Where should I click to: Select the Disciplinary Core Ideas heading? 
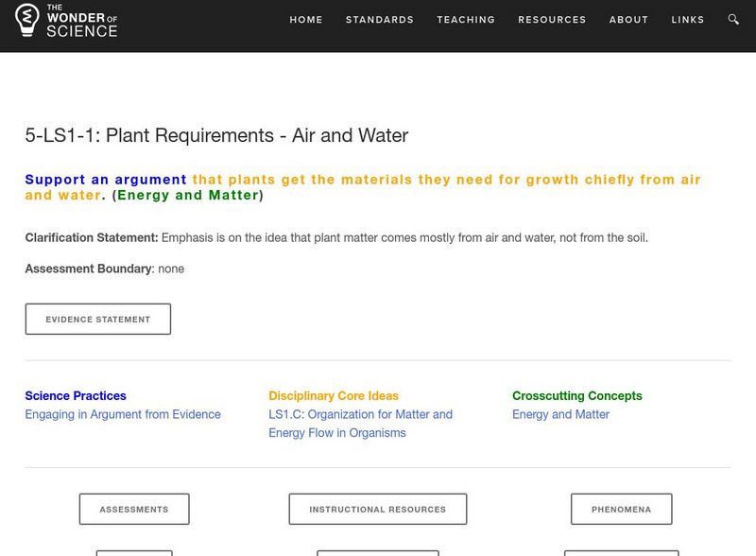click(334, 396)
